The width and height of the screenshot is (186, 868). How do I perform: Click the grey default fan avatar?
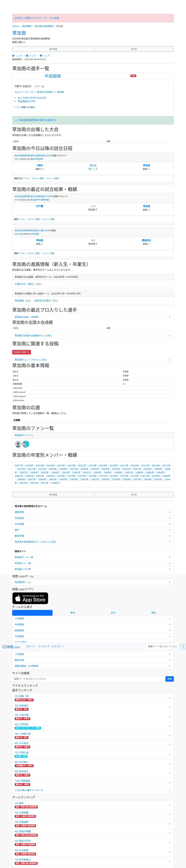pyautogui.click(x=18, y=444)
